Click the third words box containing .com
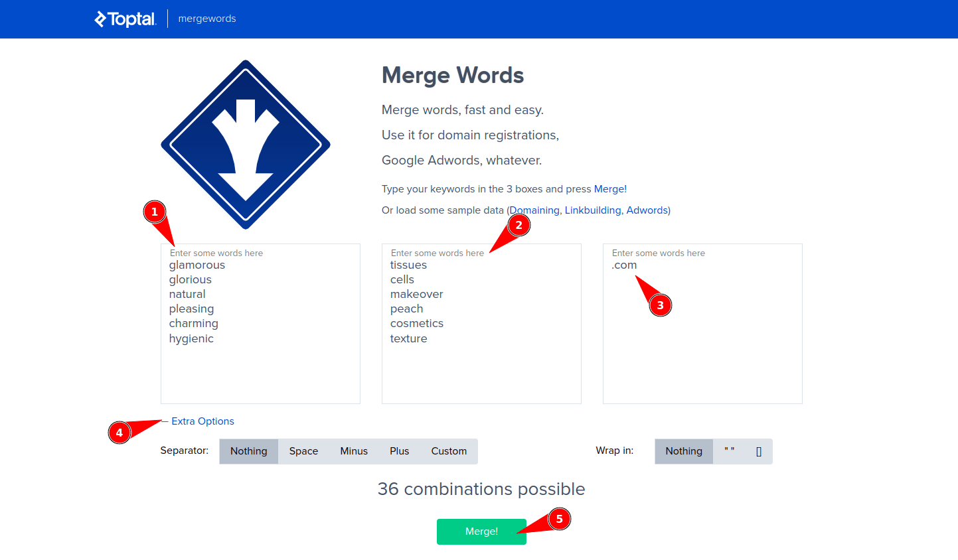 pos(702,324)
